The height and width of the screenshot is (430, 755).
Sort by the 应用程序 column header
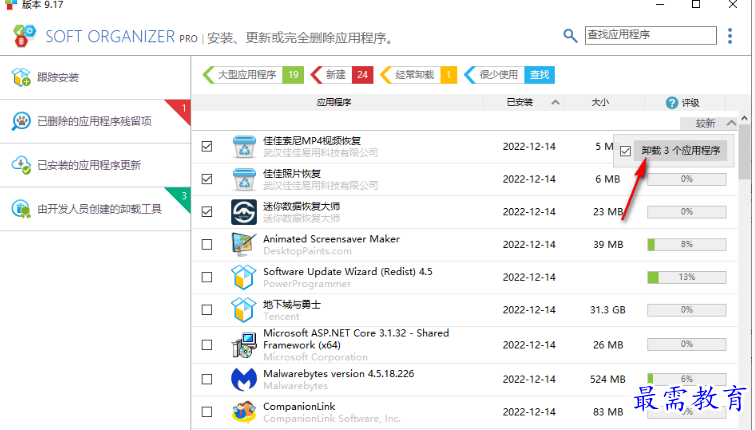338,103
